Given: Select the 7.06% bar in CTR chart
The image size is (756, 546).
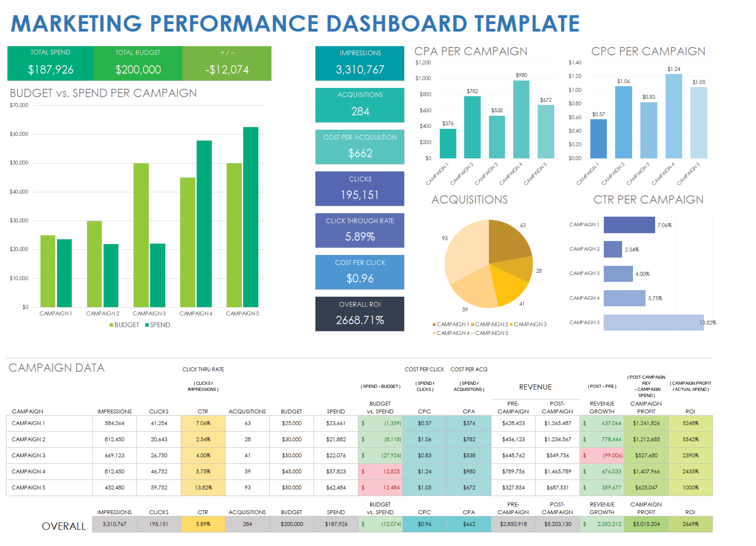Looking at the screenshot, I should pyautogui.click(x=629, y=225).
